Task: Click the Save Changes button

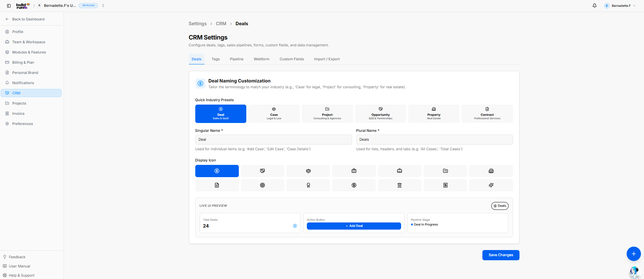Action: [501, 255]
